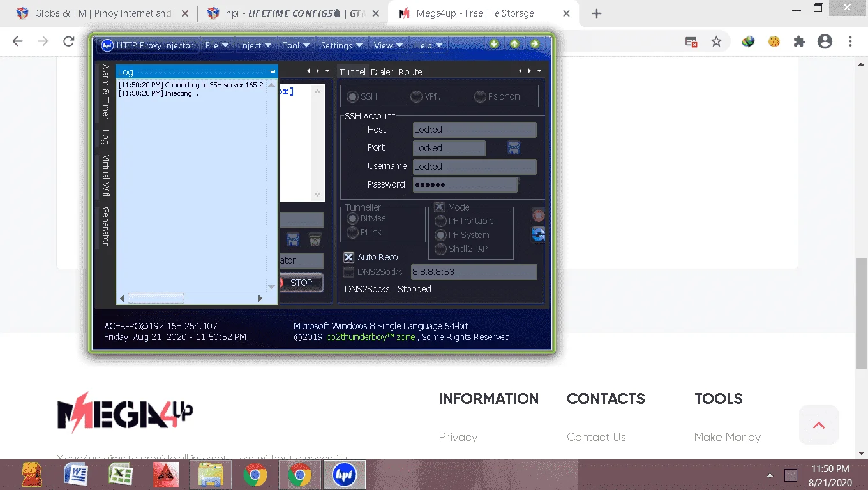Screen dimensions: 868x490
Task: Click the scroll-to-top arrow button on Mega4up page
Action: (819, 425)
